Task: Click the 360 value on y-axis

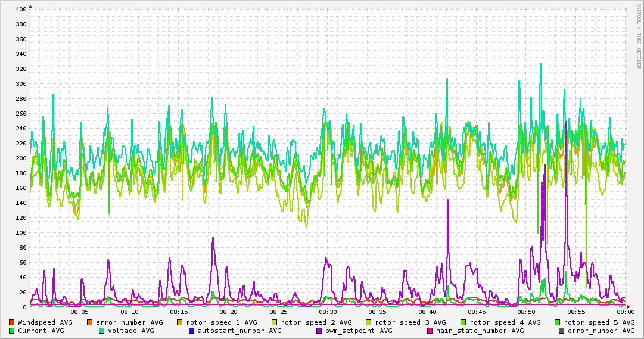Action: (x=21, y=39)
